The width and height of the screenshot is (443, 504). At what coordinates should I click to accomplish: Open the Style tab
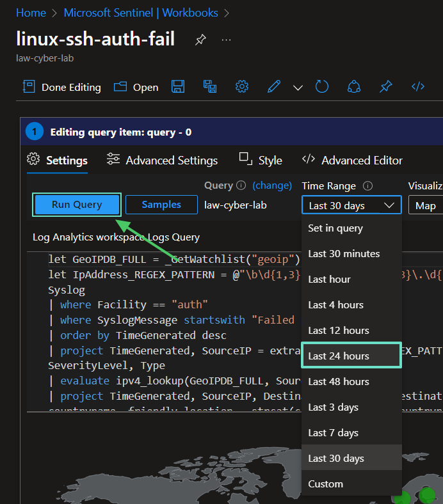tap(261, 160)
